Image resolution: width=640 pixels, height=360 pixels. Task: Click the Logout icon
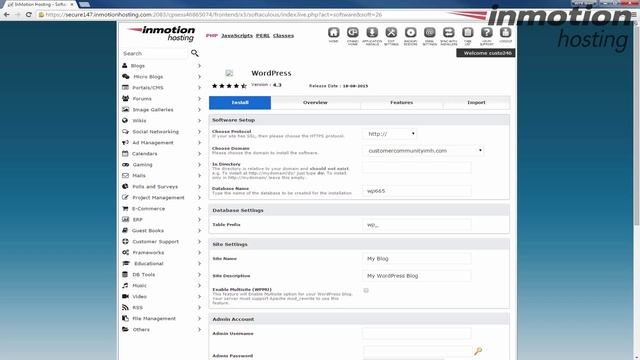tap(505, 33)
